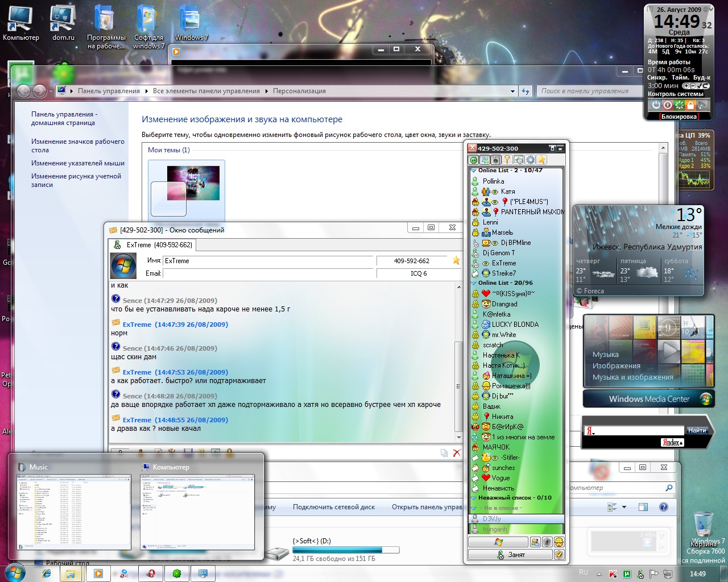The image size is (728, 582).
Task: Open Изменение указателей мыши link
Action: tap(78, 163)
